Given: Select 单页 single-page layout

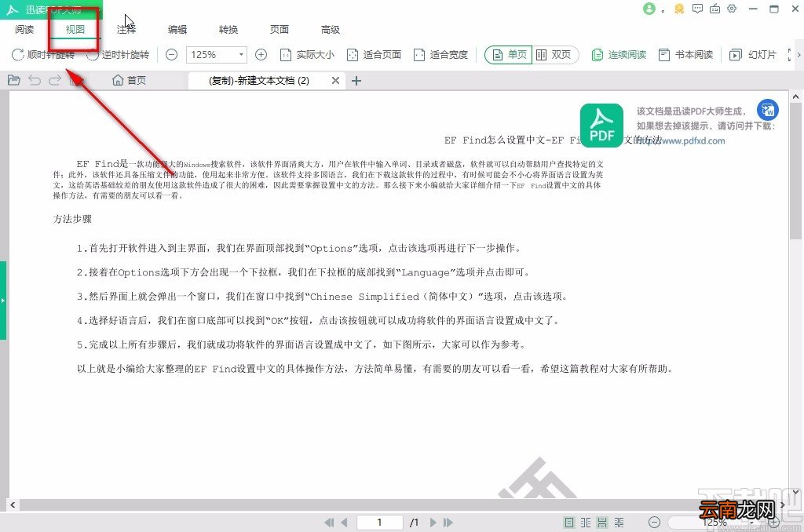Looking at the screenshot, I should [509, 54].
